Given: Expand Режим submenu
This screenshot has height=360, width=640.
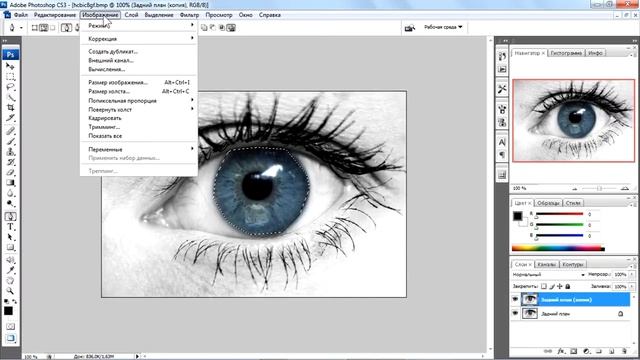Looking at the screenshot, I should pos(139,25).
